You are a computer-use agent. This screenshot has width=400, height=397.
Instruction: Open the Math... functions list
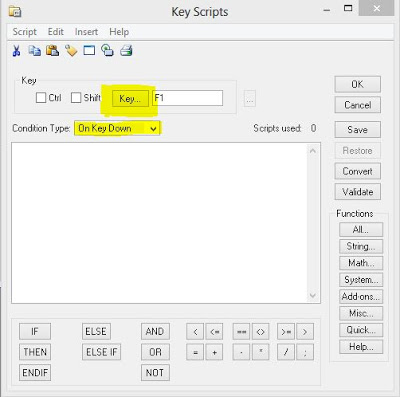tap(361, 263)
